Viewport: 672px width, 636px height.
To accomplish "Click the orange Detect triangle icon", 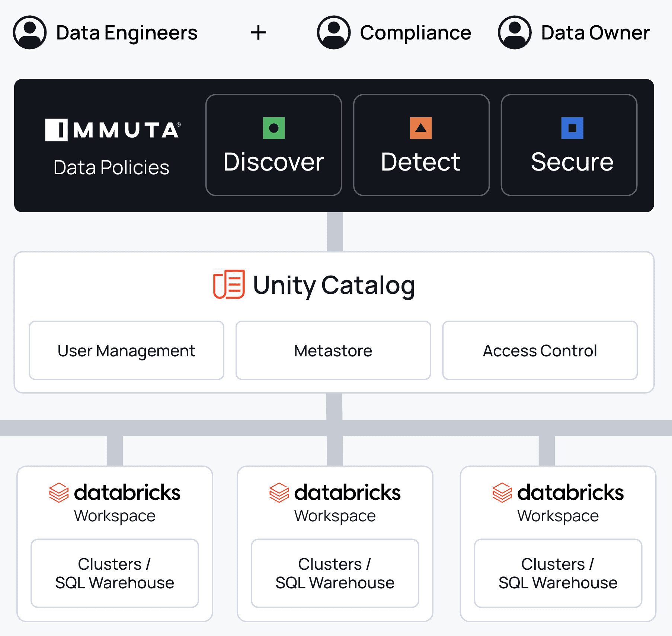I will click(421, 128).
